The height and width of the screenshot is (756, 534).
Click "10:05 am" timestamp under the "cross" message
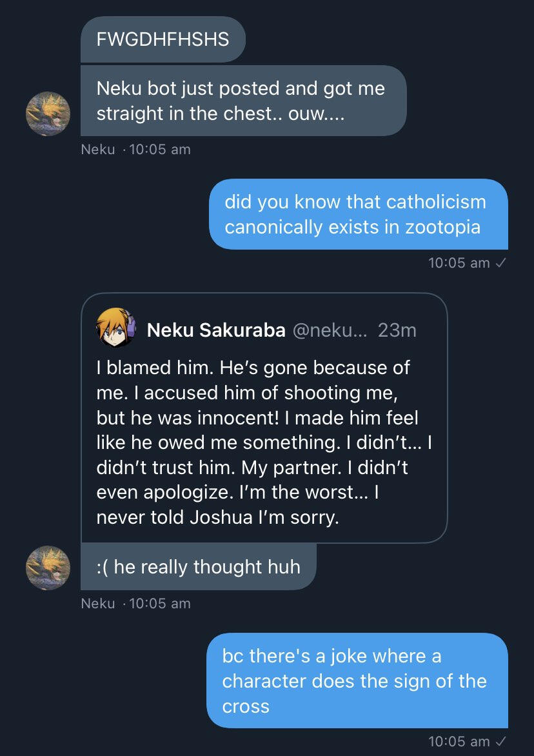459,742
